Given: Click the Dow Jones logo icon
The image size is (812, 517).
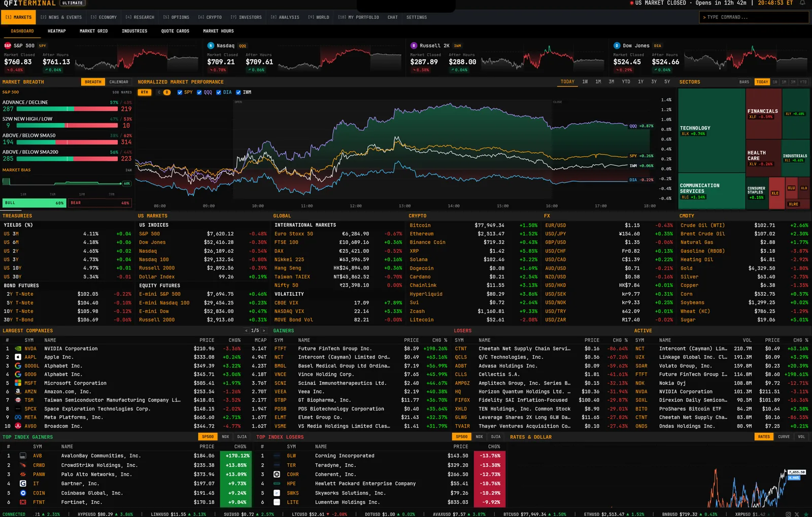Looking at the screenshot, I should (x=617, y=46).
